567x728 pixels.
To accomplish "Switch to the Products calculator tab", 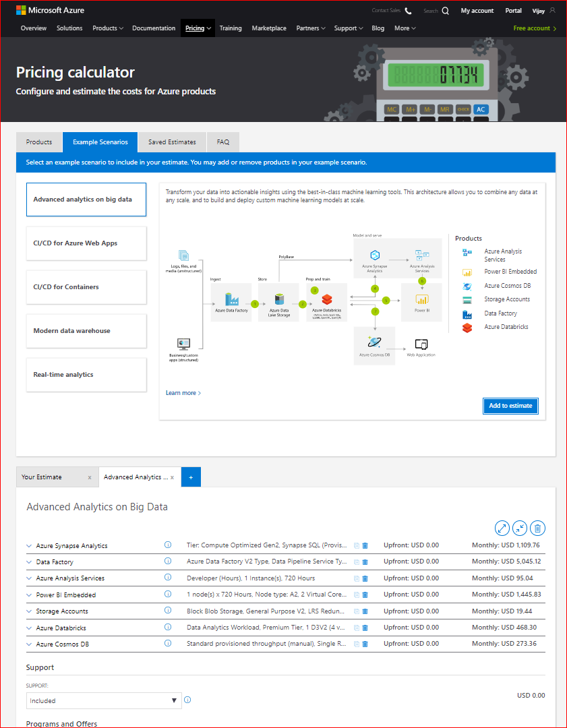I will 39,142.
